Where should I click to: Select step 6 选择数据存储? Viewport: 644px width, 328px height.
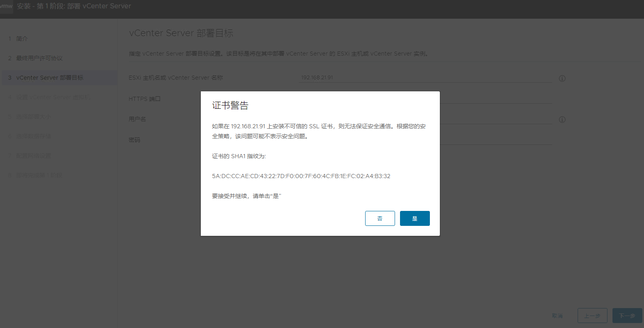pos(60,136)
